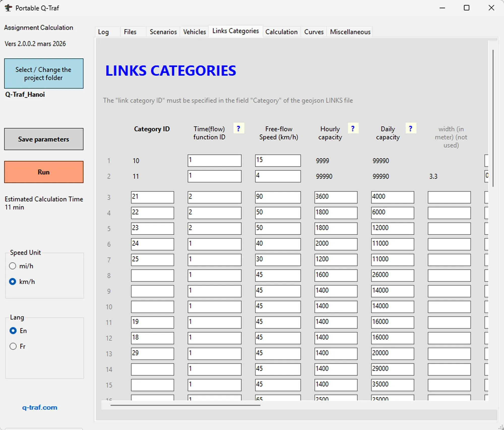Switch to the Scenarios tab
504x430 pixels.
pyautogui.click(x=163, y=32)
